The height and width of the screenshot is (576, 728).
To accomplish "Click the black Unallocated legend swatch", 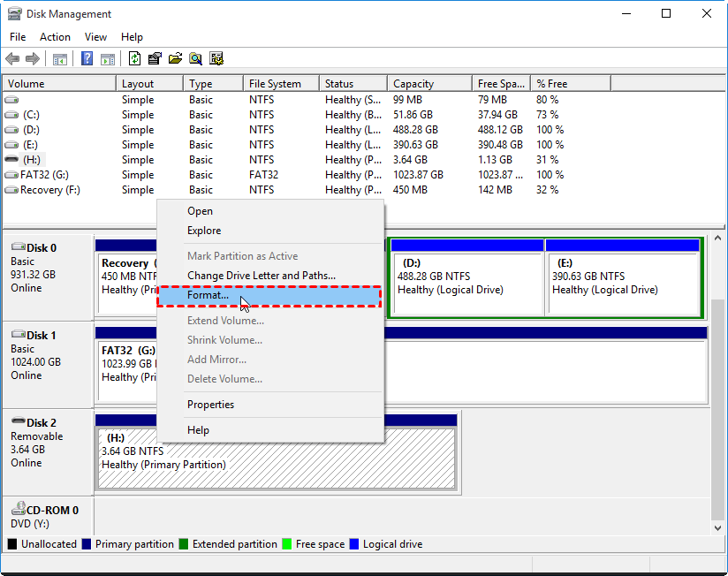I will tap(12, 544).
